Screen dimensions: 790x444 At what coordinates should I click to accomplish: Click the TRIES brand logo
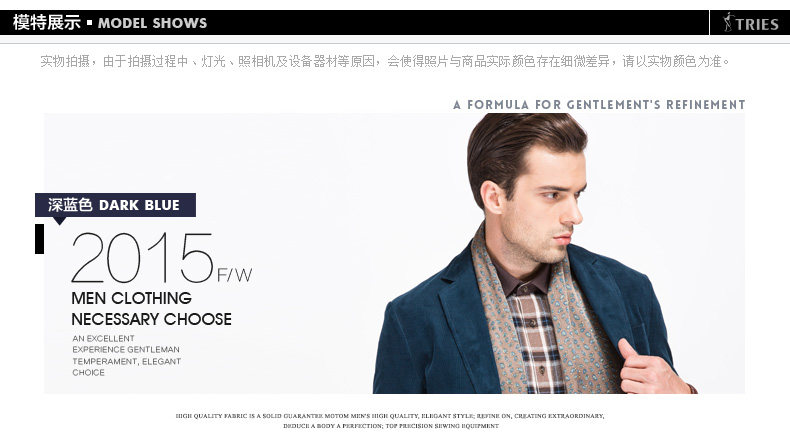click(x=751, y=23)
